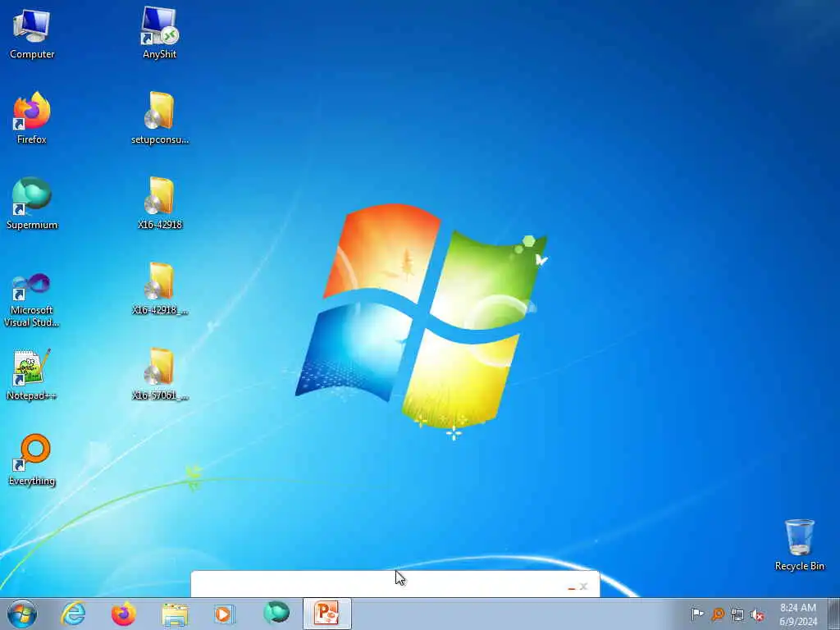Viewport: 840px width, 630px height.
Task: Open Windows Media Player from the taskbar
Action: [x=224, y=614]
